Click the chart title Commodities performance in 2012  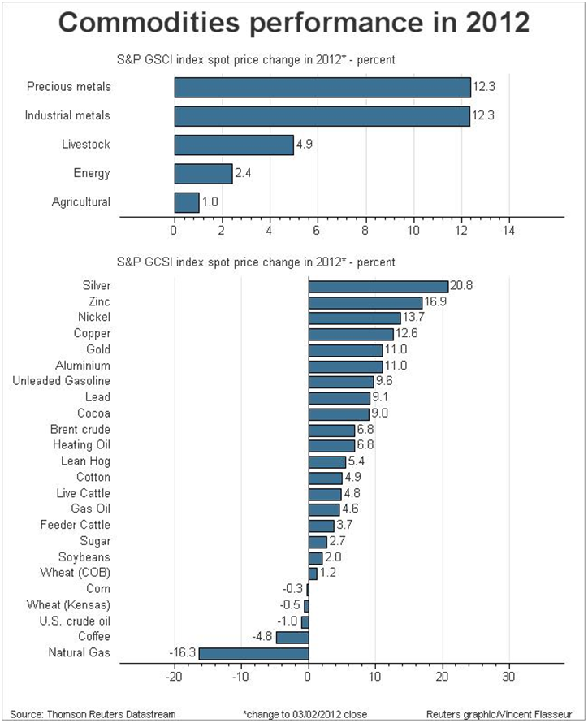pos(294,23)
